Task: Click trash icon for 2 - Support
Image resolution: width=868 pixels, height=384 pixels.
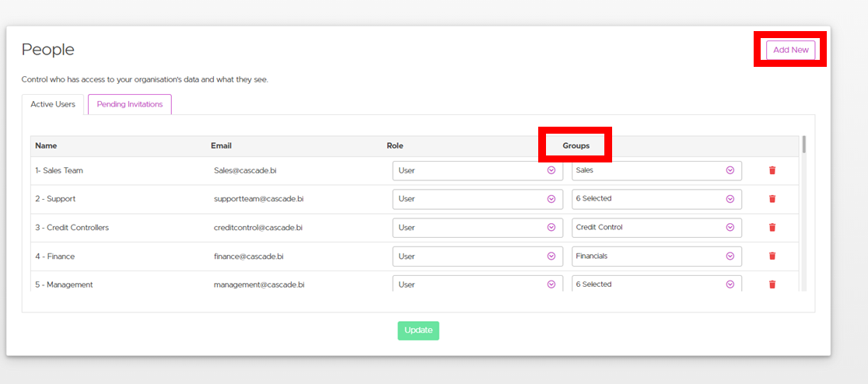Action: pos(772,199)
